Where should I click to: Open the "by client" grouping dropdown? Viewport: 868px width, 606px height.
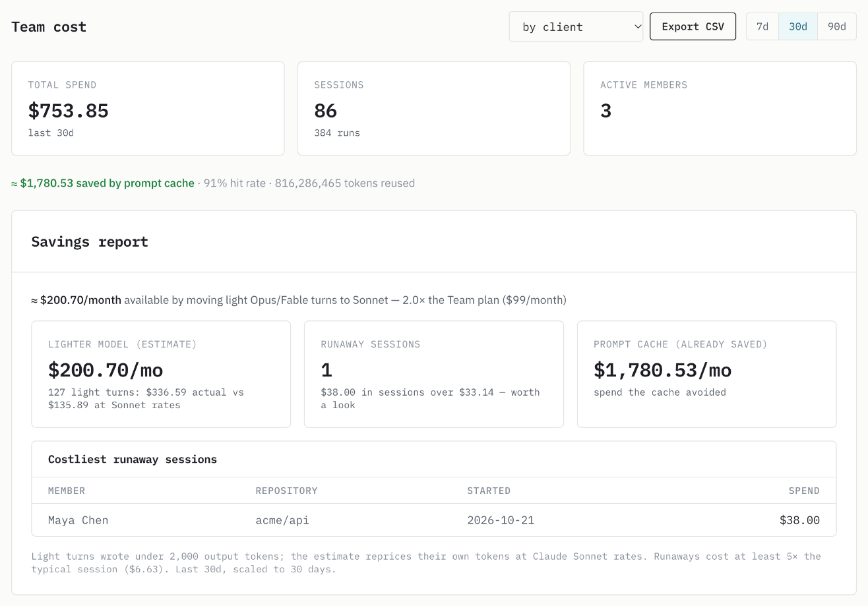tap(576, 26)
